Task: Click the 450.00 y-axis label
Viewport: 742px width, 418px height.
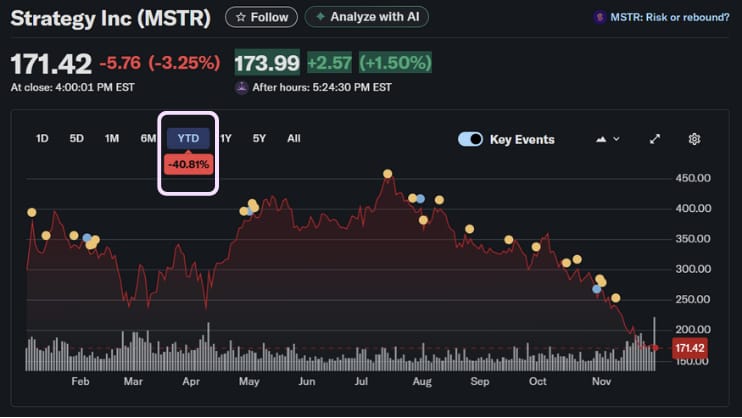Action: click(693, 178)
